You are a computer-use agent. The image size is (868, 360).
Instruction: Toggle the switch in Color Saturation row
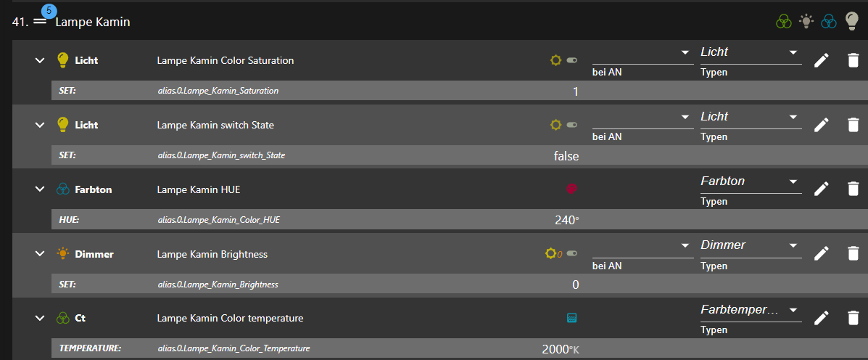coord(572,61)
